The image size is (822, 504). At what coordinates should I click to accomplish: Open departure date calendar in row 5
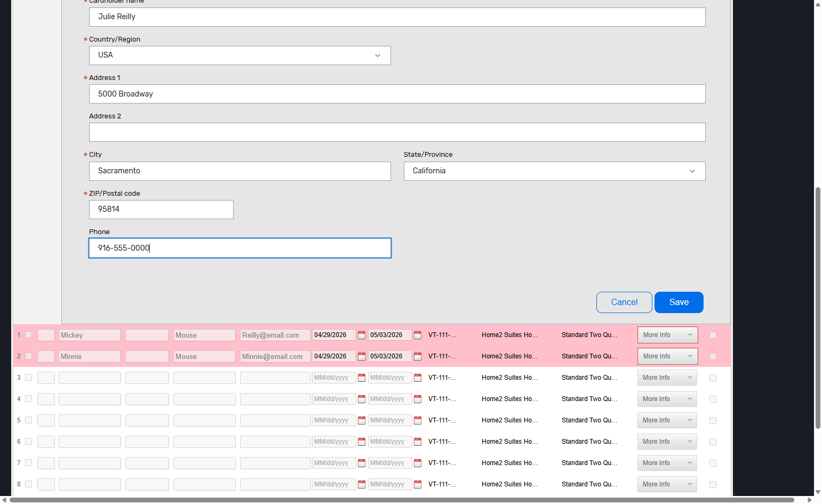(418, 420)
